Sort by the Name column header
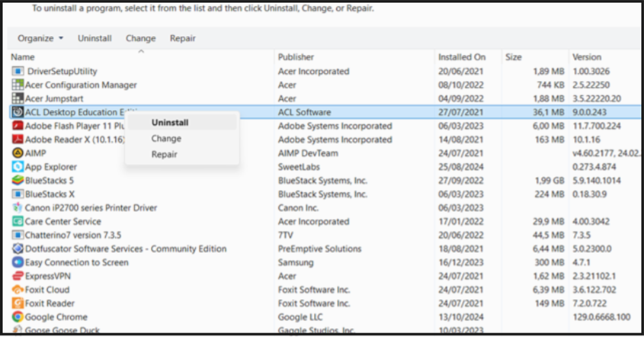 pos(23,57)
